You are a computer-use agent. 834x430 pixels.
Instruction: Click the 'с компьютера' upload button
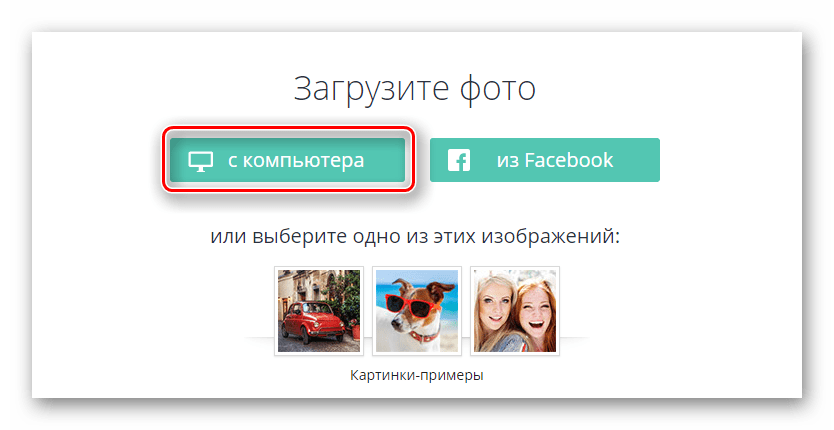coord(288,160)
